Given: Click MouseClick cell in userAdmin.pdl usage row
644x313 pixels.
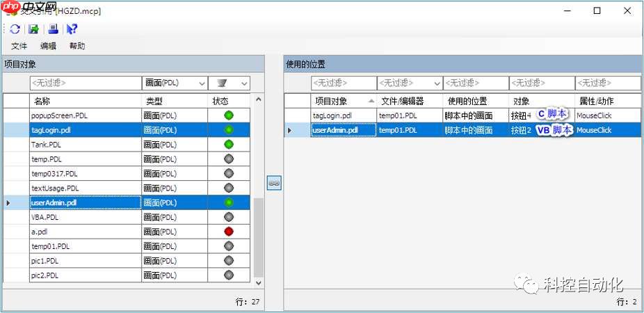Looking at the screenshot, I should (x=609, y=130).
